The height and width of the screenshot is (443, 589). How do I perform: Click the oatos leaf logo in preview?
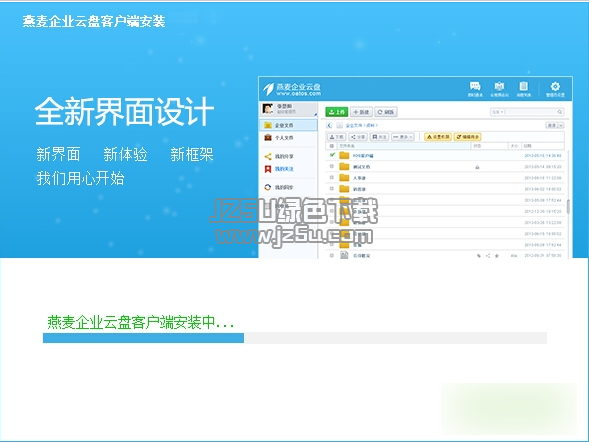pyautogui.click(x=268, y=89)
